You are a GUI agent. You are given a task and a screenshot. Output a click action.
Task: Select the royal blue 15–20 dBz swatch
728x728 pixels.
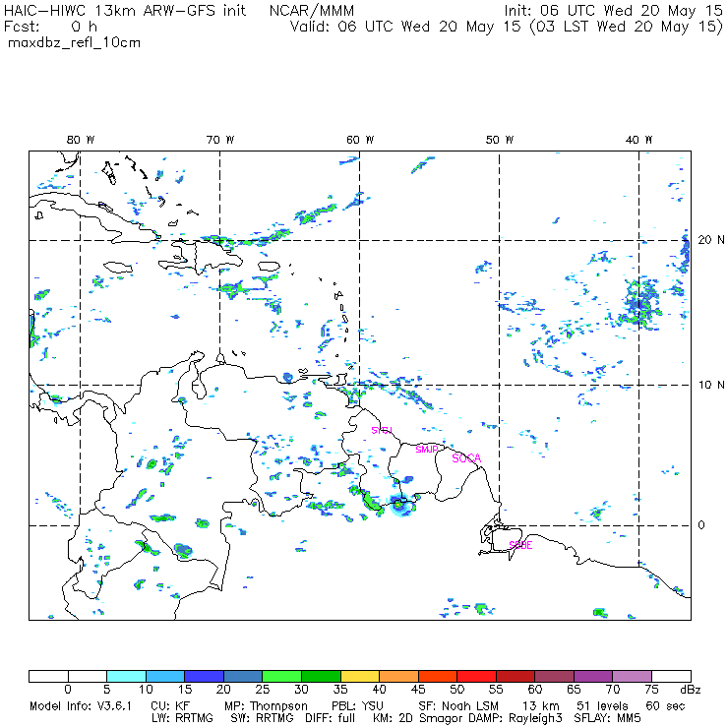[x=205, y=676]
